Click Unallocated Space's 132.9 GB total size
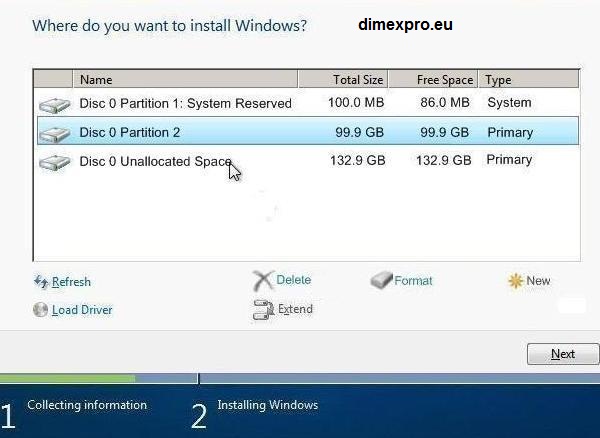 click(357, 160)
